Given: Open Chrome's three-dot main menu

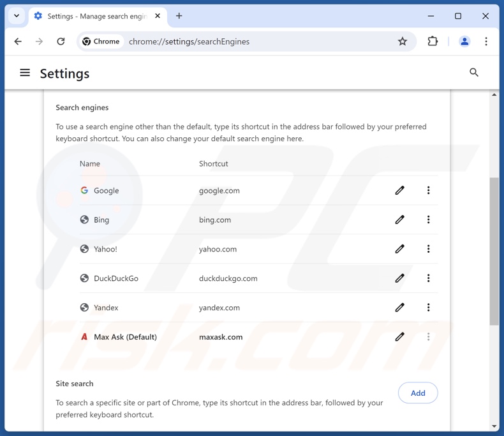Looking at the screenshot, I should 486,41.
